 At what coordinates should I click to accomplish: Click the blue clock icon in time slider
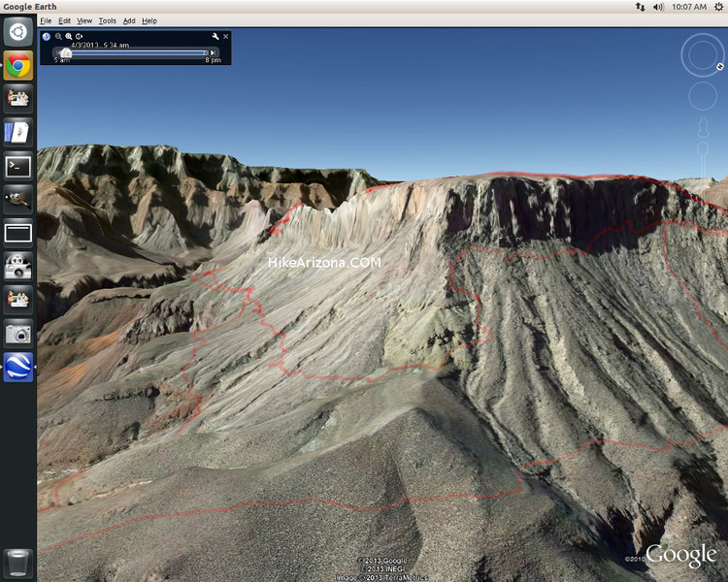click(x=46, y=36)
